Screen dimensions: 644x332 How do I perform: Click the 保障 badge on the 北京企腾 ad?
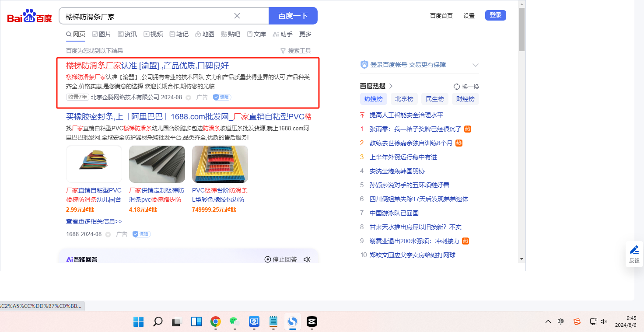point(222,97)
